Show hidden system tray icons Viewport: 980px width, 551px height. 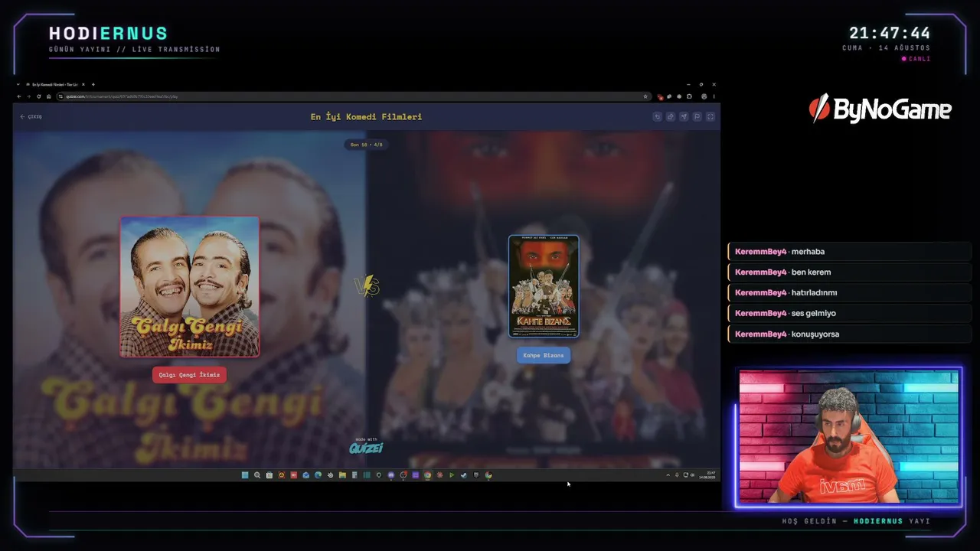point(668,475)
